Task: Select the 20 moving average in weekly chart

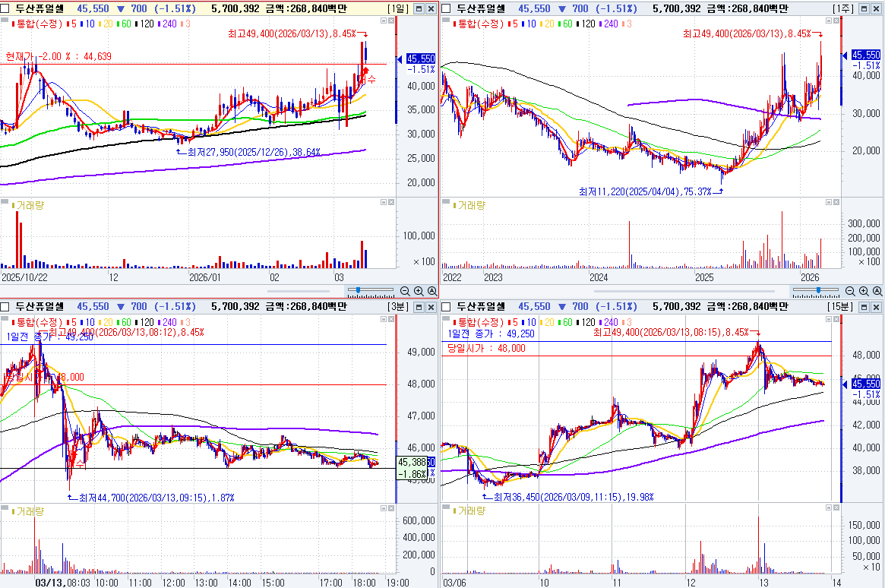Action: pyautogui.click(x=549, y=24)
